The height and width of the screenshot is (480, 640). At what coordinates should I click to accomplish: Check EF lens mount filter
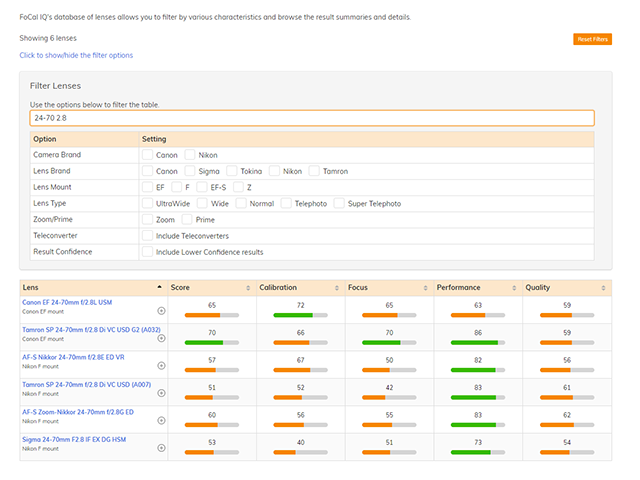147,187
